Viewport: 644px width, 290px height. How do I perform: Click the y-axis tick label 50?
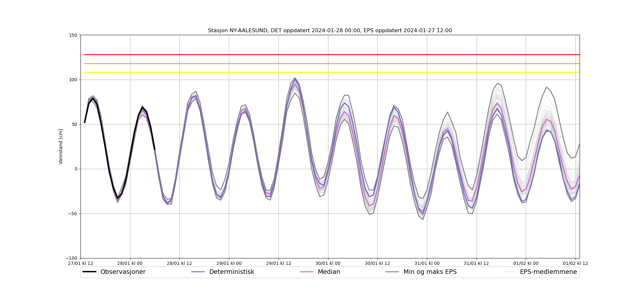coord(75,124)
